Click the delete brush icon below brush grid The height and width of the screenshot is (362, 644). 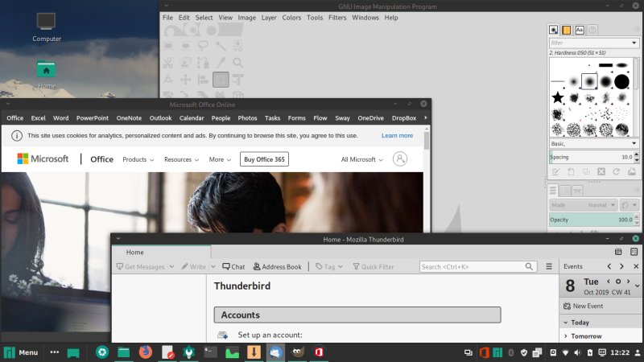pyautogui.click(x=601, y=172)
